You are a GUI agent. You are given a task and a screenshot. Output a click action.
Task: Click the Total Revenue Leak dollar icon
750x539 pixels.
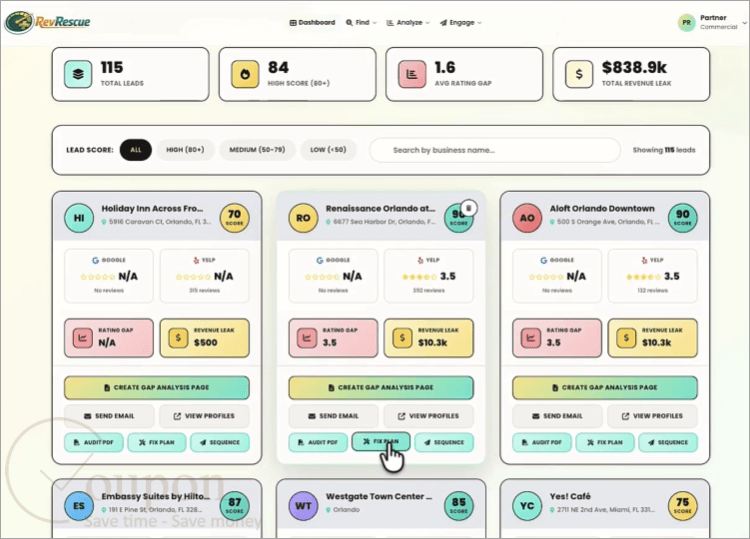click(x=579, y=74)
